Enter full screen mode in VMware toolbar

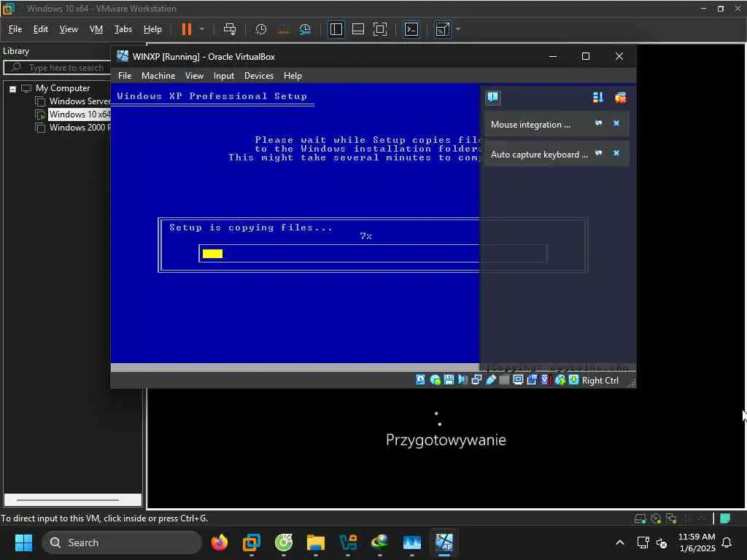tap(379, 29)
